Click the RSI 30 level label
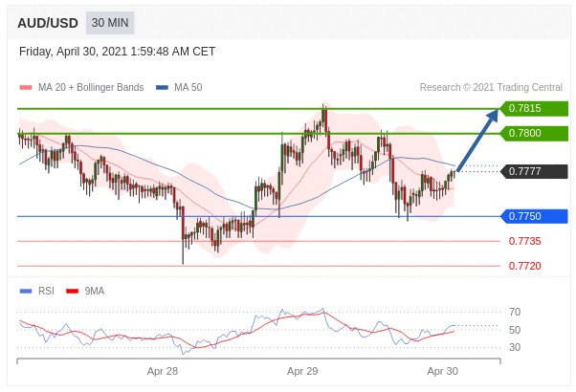The image size is (576, 392). 515,347
